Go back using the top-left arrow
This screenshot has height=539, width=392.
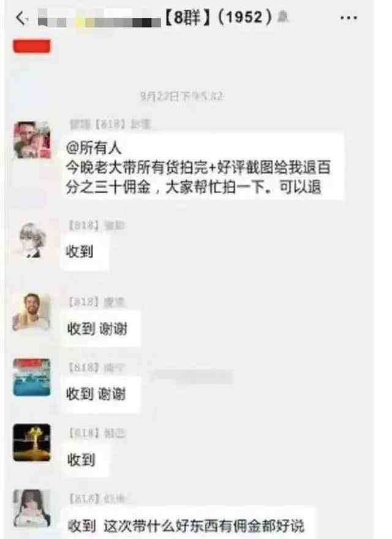(21, 18)
